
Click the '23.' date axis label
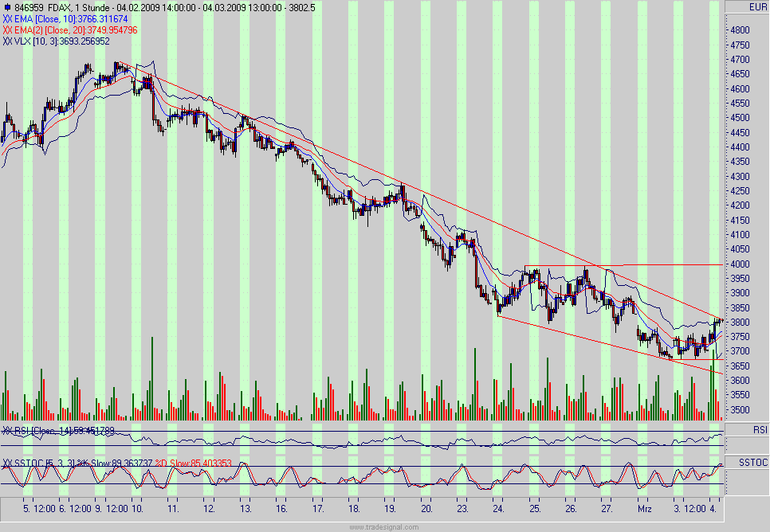(462, 508)
